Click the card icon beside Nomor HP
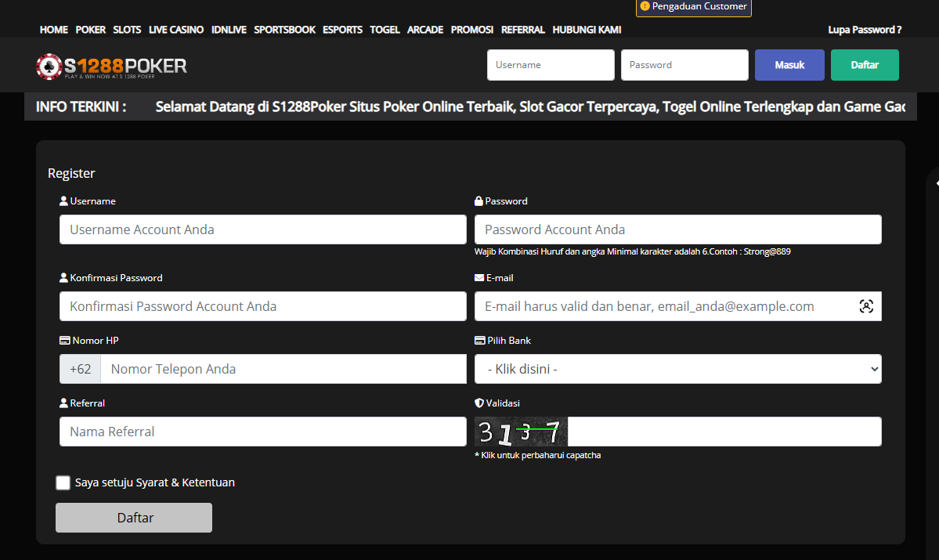939x560 pixels. coord(65,340)
